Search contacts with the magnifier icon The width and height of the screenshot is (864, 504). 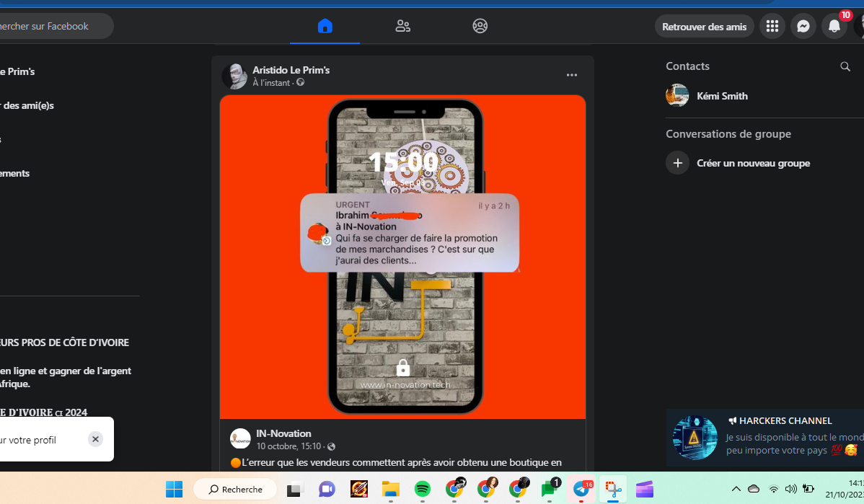click(845, 66)
